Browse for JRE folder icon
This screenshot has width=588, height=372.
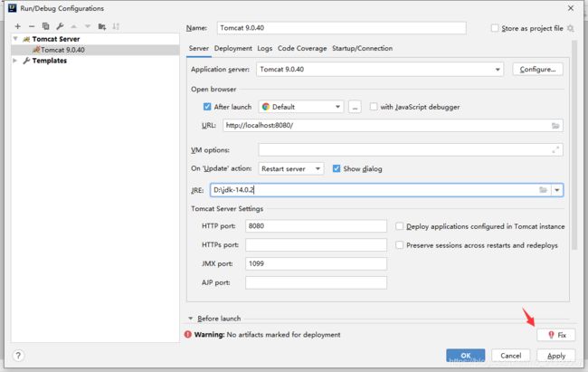543,190
